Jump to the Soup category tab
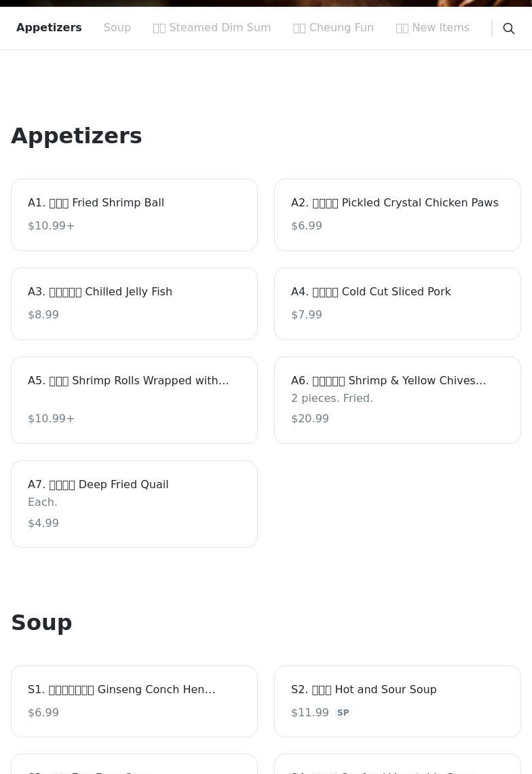The image size is (532, 774). click(x=117, y=28)
